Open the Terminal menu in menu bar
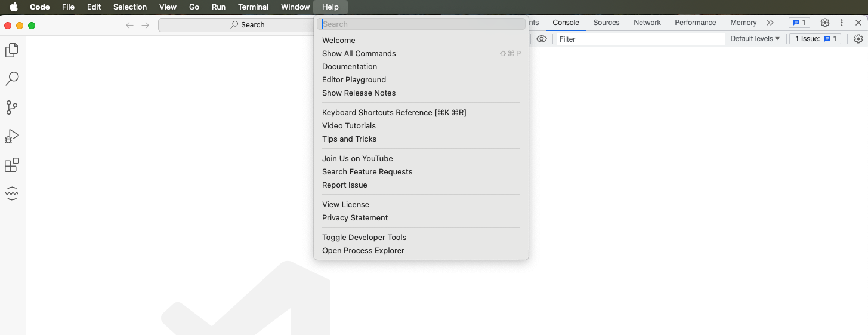868x335 pixels. (253, 7)
